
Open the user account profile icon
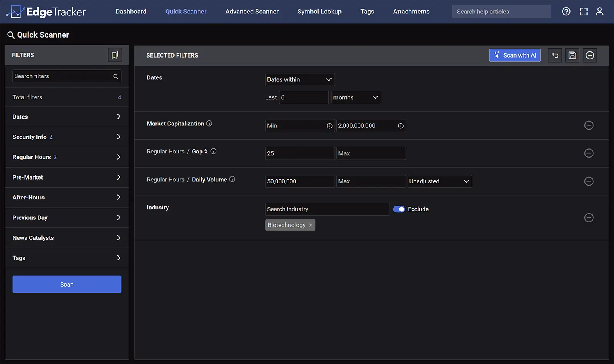click(599, 12)
